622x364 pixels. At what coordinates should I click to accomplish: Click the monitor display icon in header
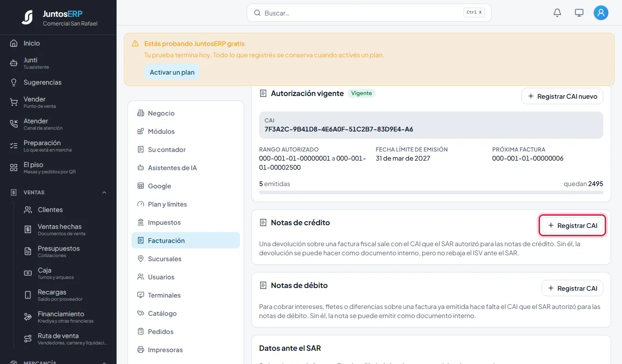pos(579,13)
